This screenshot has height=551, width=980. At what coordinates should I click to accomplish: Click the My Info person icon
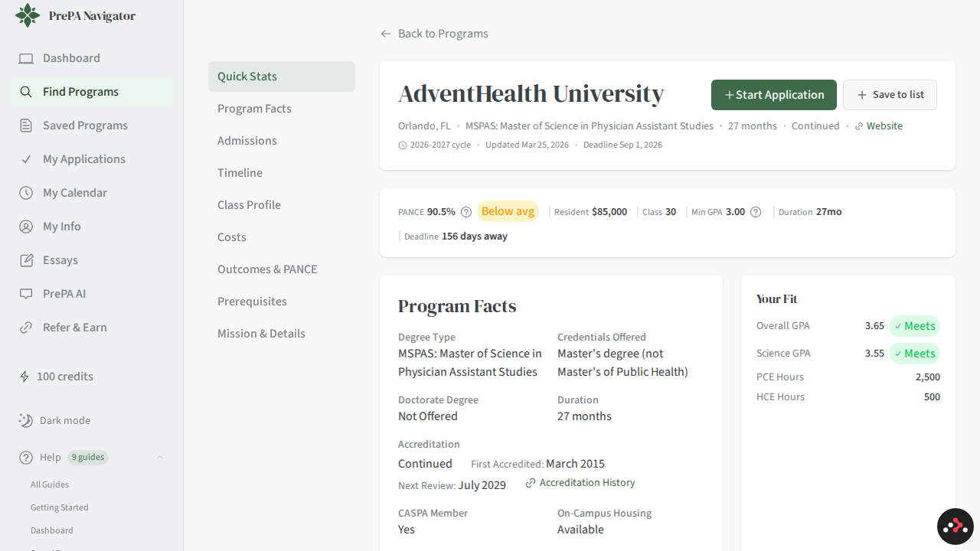[26, 227]
